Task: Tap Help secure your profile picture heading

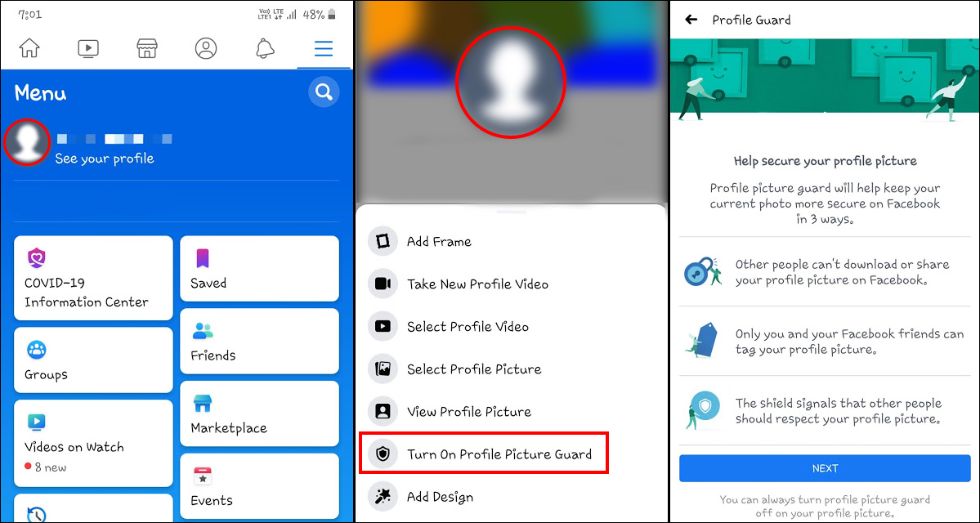Action: coord(825,161)
